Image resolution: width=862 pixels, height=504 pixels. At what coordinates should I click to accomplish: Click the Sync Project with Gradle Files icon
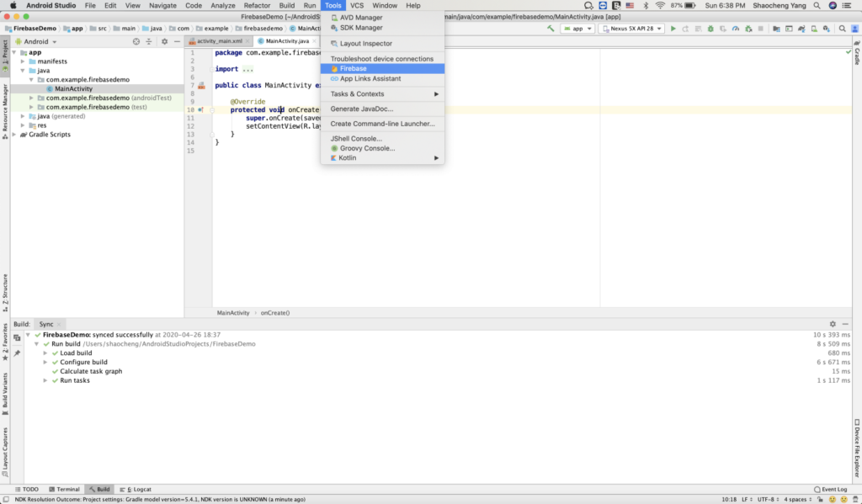(801, 29)
